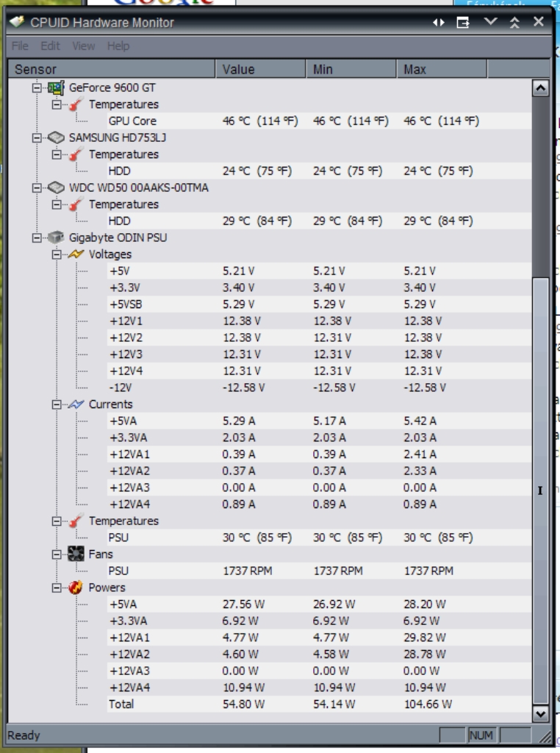
Task: Select the GPU Core temperature row
Action: tap(319, 121)
